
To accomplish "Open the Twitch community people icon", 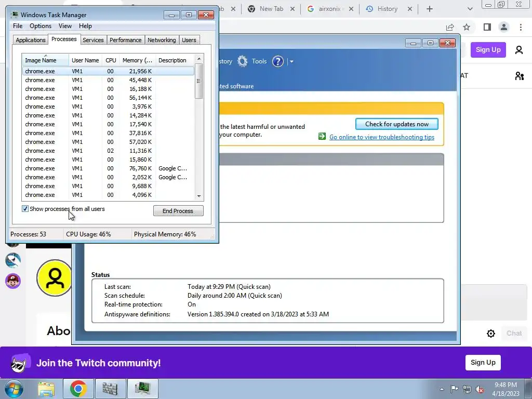I will (x=519, y=76).
